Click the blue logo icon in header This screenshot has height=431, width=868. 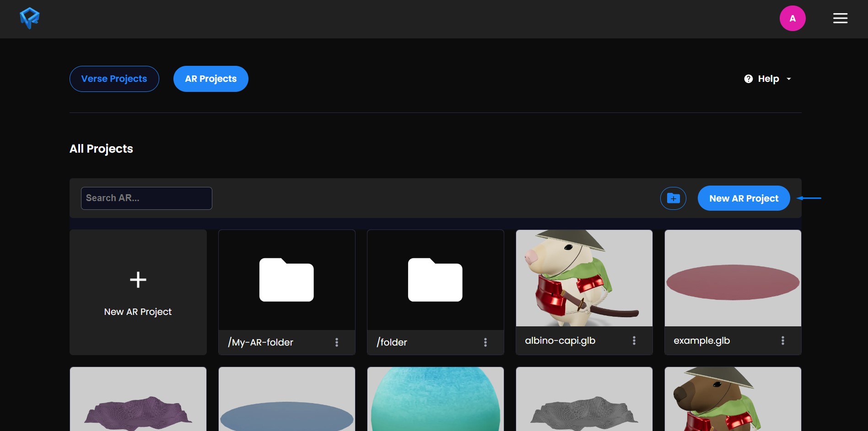[x=30, y=18]
